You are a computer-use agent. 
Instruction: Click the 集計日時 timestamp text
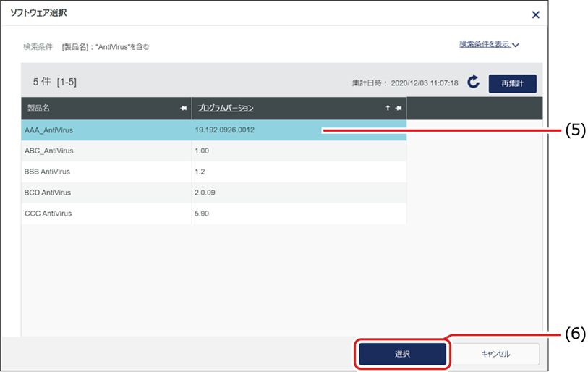coord(405,83)
